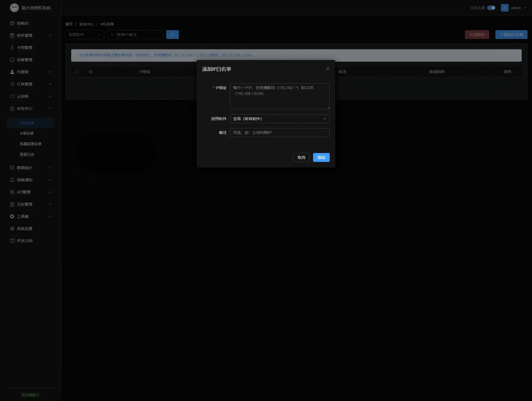Toggle the 切换主题 theme switch
Viewport: 532px width, 401px height.
point(491,8)
